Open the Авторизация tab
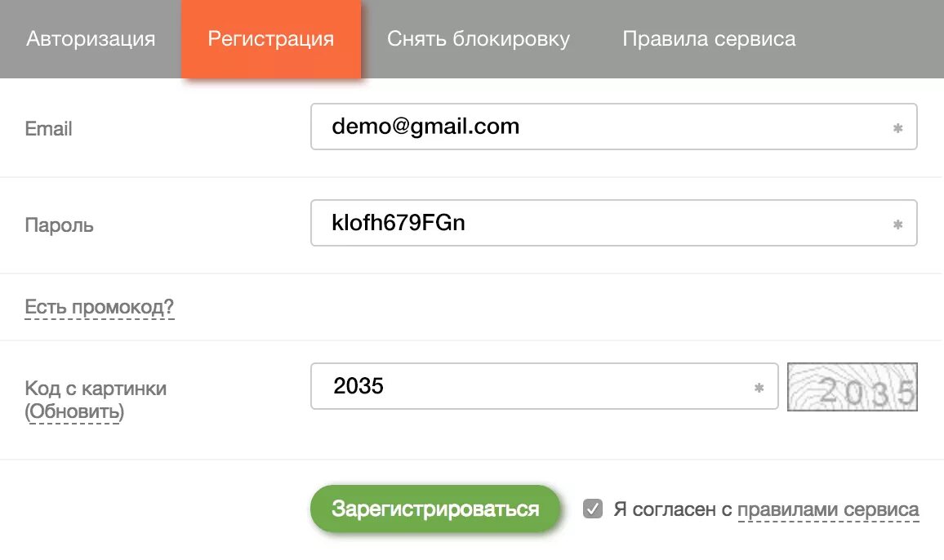 (91, 39)
